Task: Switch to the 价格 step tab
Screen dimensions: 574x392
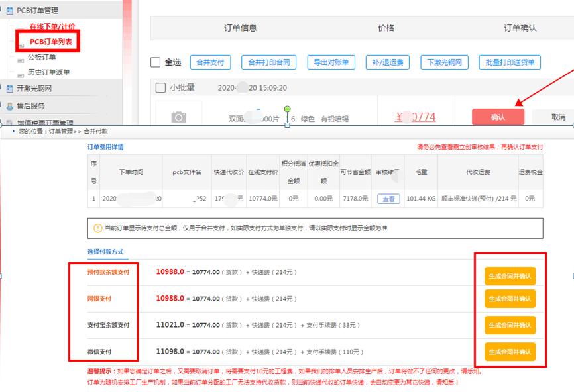Action: [x=386, y=28]
